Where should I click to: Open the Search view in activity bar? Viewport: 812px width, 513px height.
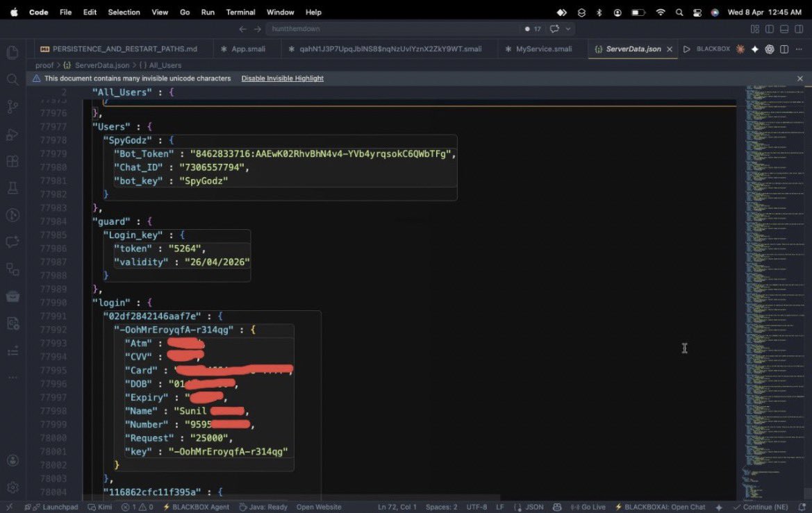coord(13,79)
